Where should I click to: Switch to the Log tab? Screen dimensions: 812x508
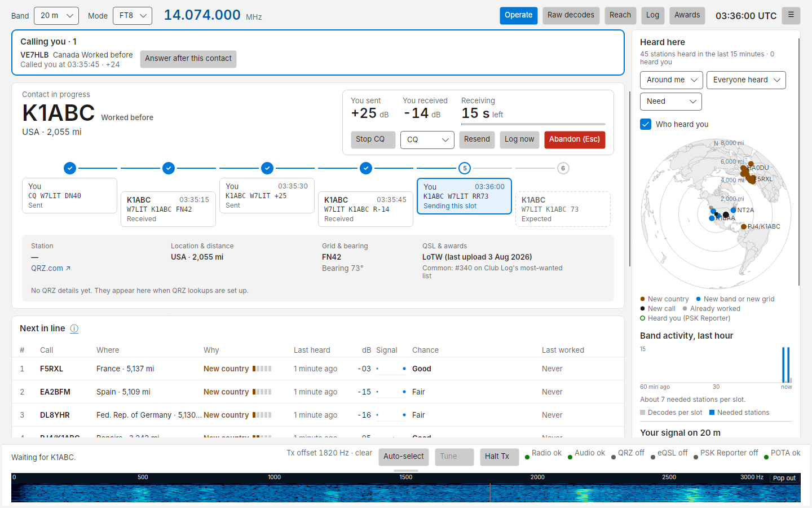point(652,15)
